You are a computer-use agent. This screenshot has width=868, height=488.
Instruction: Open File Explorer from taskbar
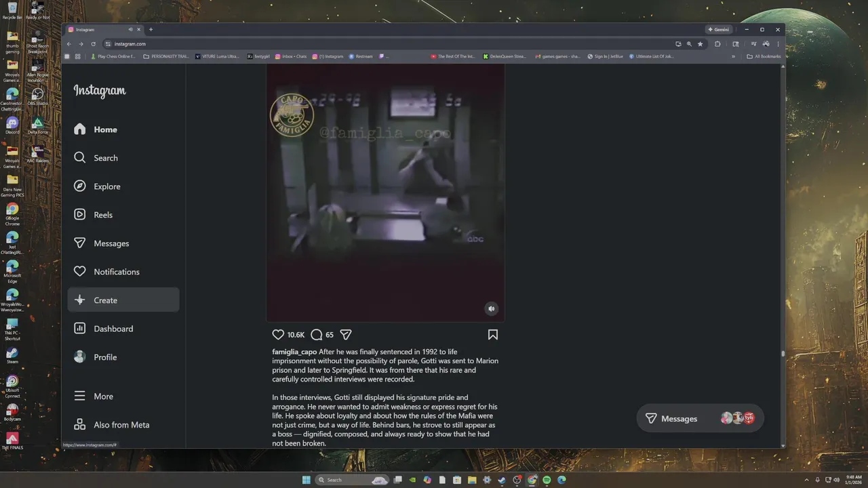tap(472, 480)
